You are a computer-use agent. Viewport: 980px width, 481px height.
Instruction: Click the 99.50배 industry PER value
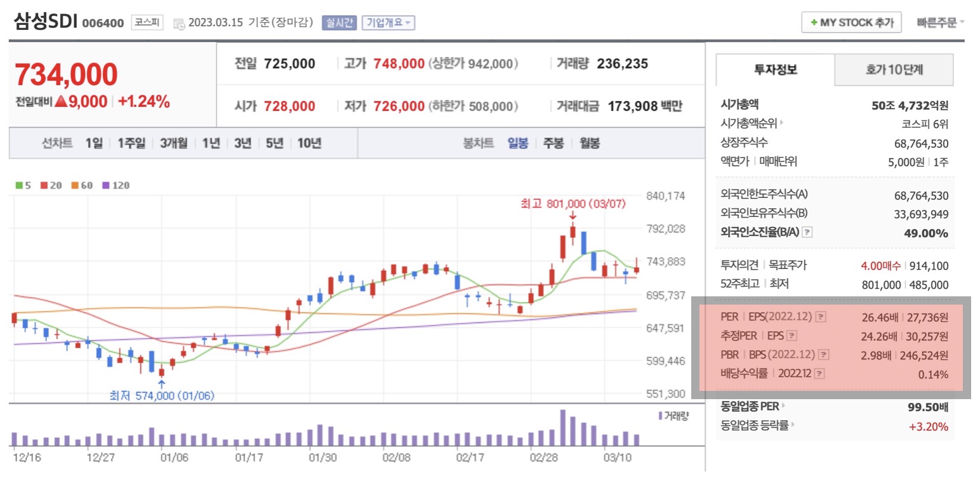(x=928, y=407)
